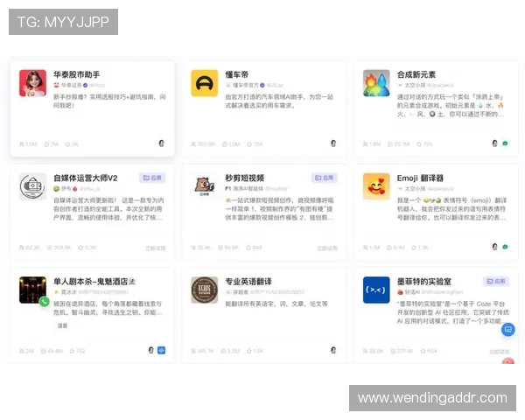Viewport: 525px width, 420px height.
Task: Click the description of 懂车帝 card
Action: click(x=279, y=101)
